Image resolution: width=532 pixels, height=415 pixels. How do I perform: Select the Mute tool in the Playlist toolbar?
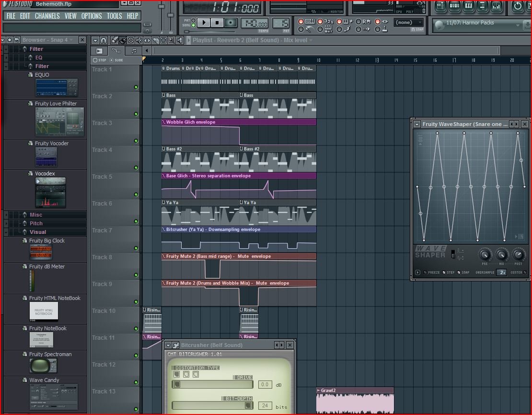click(x=139, y=40)
